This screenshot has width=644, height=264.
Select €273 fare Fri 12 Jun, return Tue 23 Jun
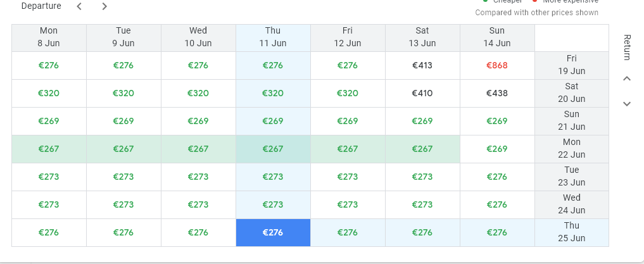click(x=348, y=177)
